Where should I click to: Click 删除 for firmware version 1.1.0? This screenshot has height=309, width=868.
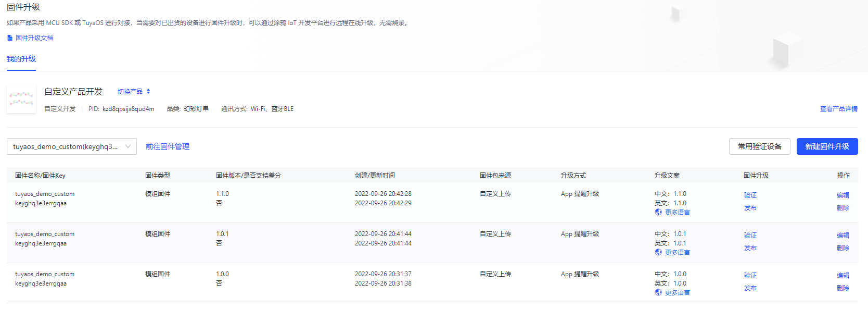tap(843, 208)
